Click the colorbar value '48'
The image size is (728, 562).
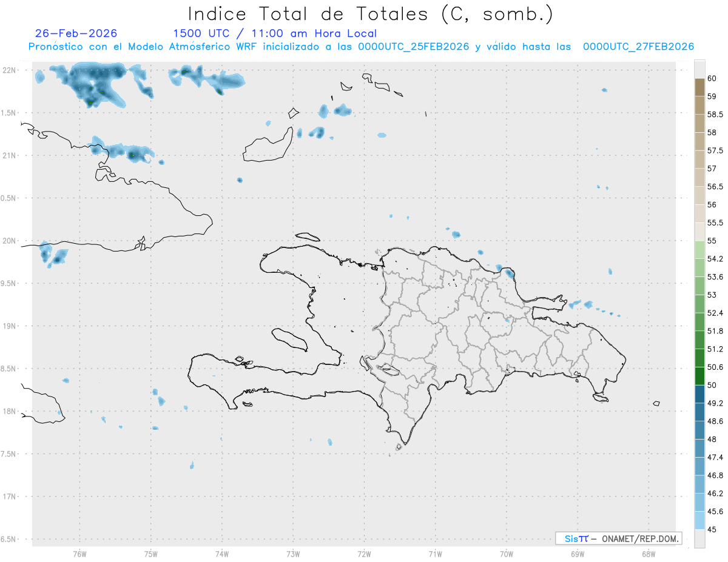point(712,440)
